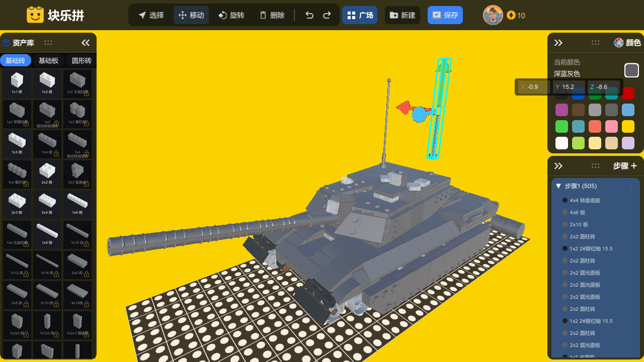This screenshot has height=362, width=644.
Task: Save the model with 保存
Action: click(445, 15)
